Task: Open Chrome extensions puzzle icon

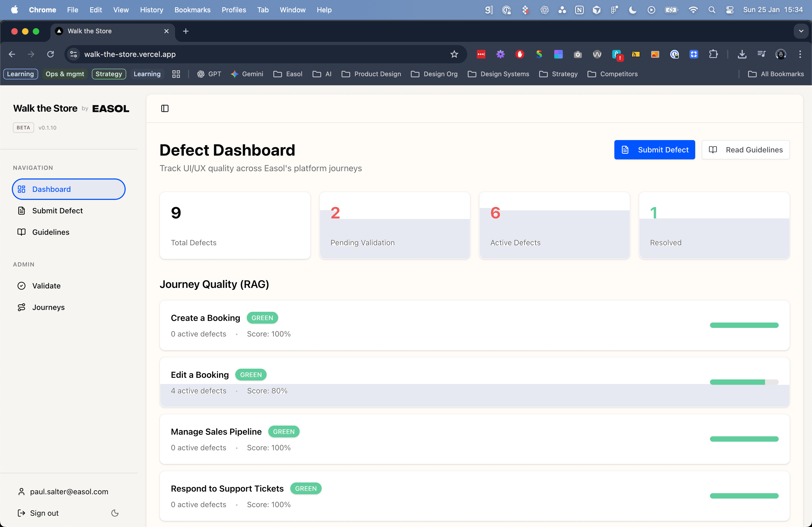Action: (x=713, y=54)
